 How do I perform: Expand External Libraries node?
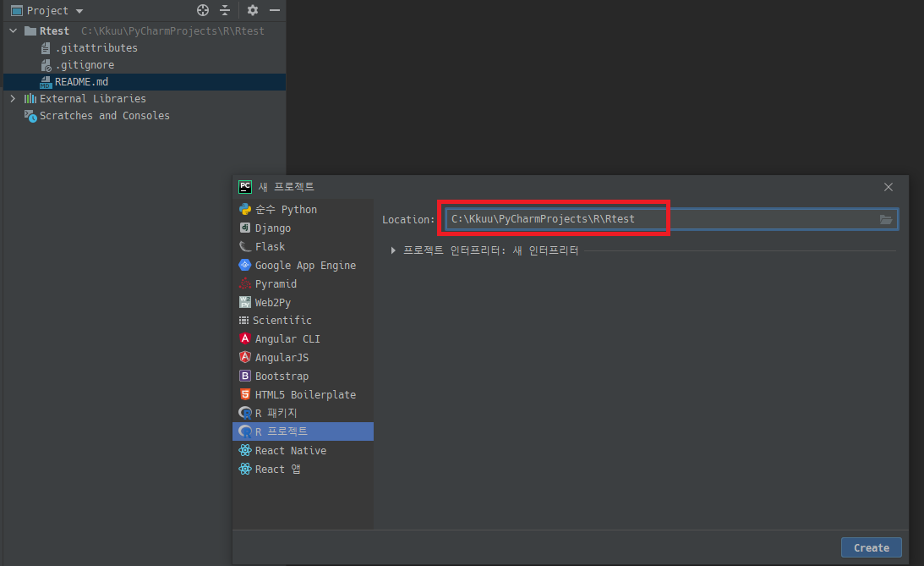[13, 98]
